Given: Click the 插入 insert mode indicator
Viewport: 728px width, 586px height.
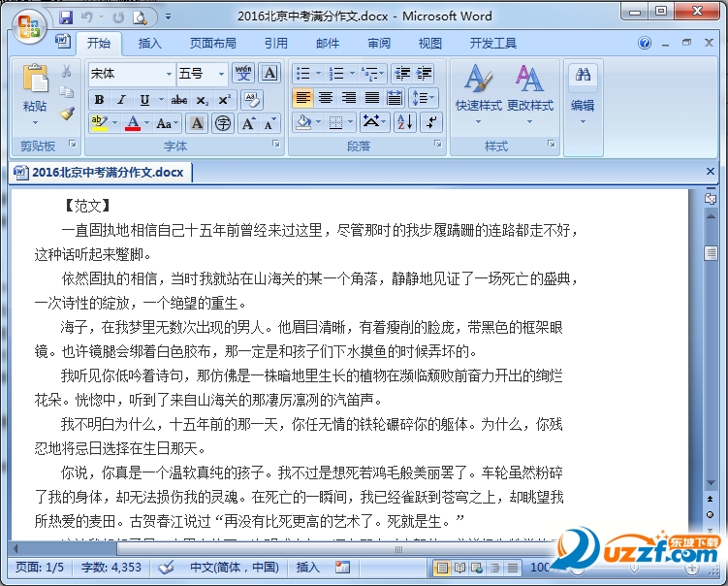Looking at the screenshot, I should click(308, 568).
